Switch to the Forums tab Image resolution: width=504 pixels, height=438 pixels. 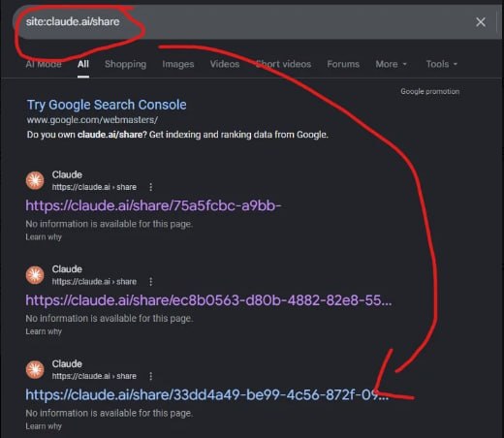[x=343, y=64]
